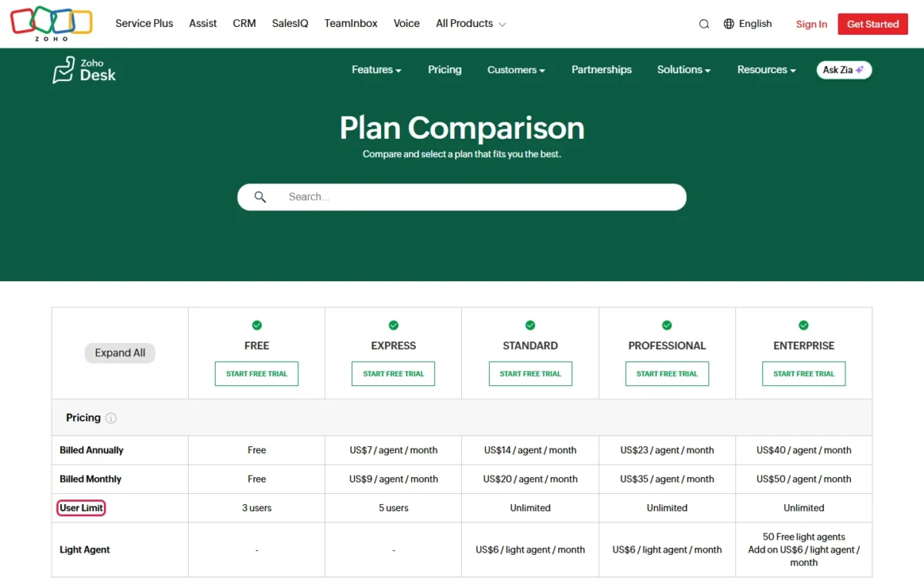
Task: Click the Billed Monthly row label
Action: [91, 479]
